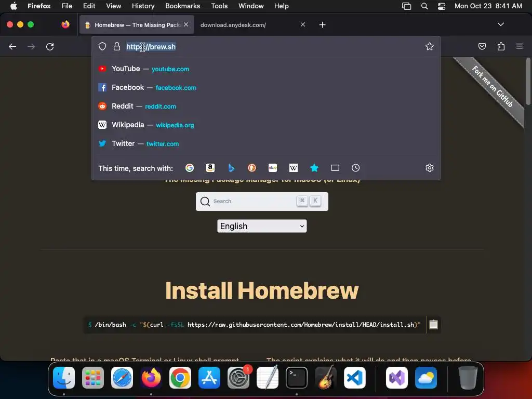
Task: Expand the English language dropdown
Action: click(262, 226)
